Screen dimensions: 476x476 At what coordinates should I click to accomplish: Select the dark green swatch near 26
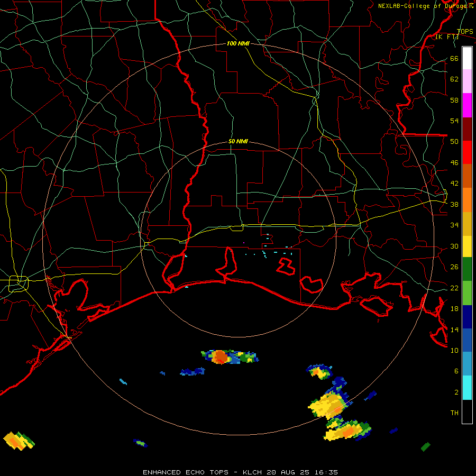[x=467, y=269]
